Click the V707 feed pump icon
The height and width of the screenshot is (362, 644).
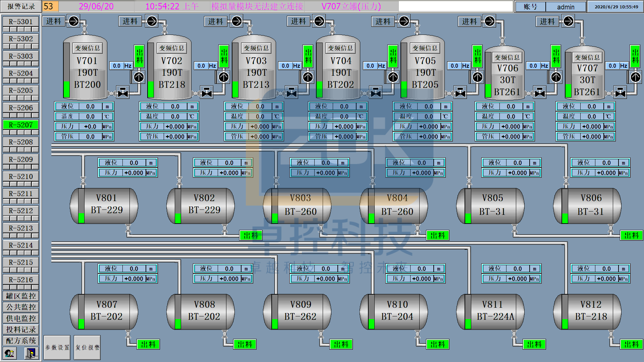[x=568, y=21]
